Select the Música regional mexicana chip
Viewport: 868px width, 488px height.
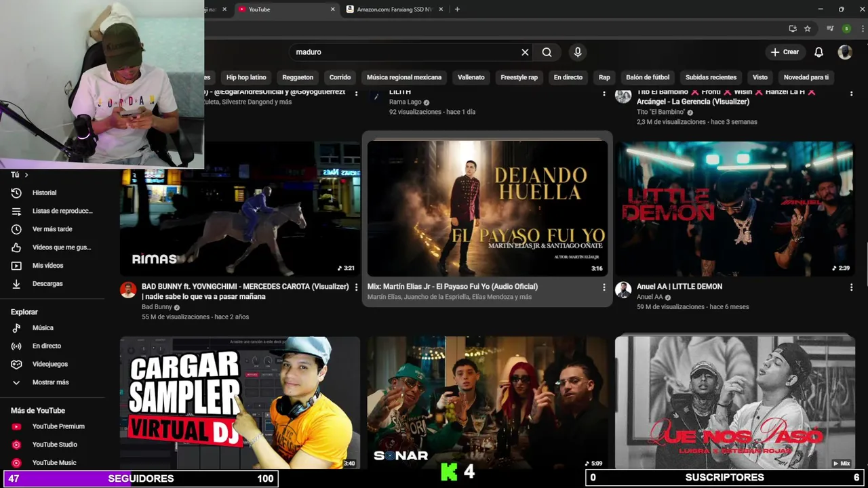click(404, 77)
